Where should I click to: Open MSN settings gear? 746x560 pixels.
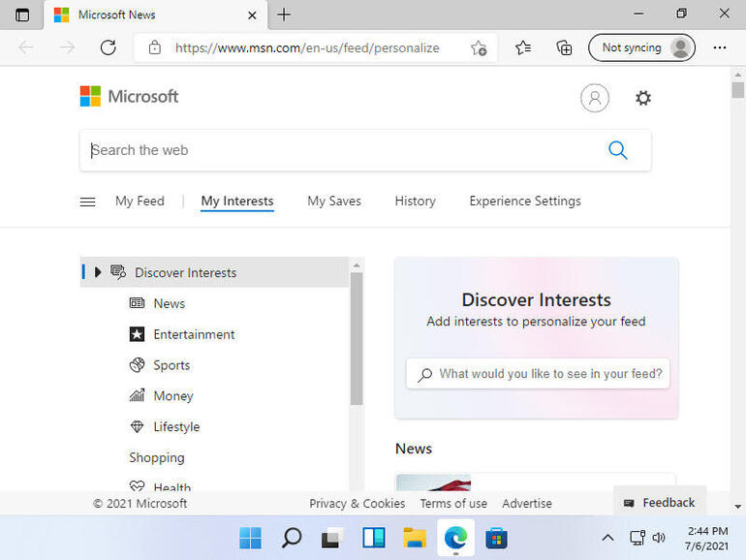tap(642, 98)
